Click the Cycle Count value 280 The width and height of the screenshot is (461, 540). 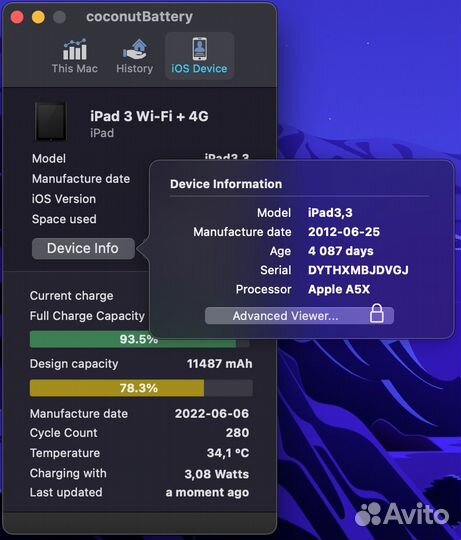pyautogui.click(x=237, y=433)
